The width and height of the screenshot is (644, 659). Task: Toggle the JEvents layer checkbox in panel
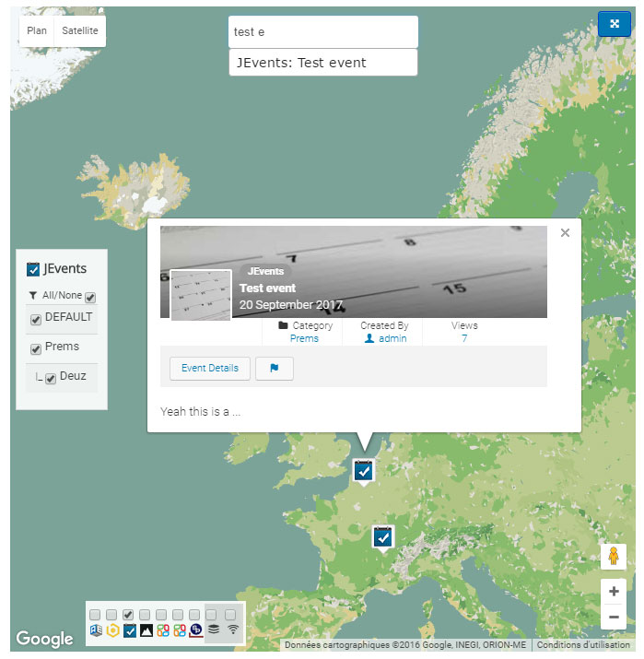click(33, 269)
